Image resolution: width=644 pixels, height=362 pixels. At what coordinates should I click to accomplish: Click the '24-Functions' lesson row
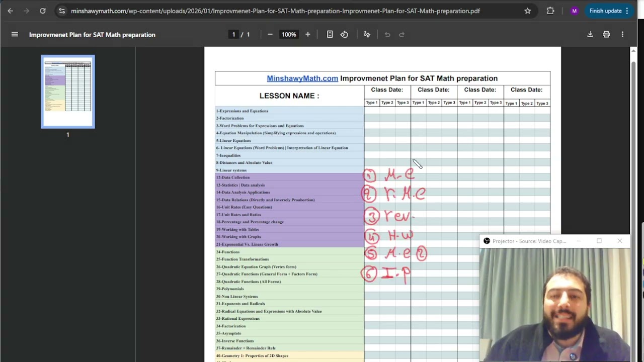[289, 251]
